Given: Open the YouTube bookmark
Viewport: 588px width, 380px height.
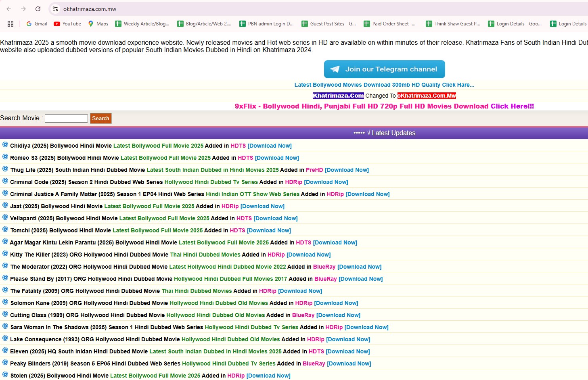Looking at the screenshot, I should (x=67, y=24).
